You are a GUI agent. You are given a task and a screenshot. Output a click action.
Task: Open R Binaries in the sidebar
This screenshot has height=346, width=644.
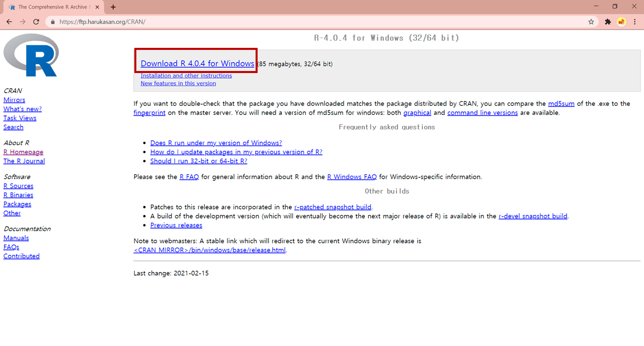tap(18, 195)
